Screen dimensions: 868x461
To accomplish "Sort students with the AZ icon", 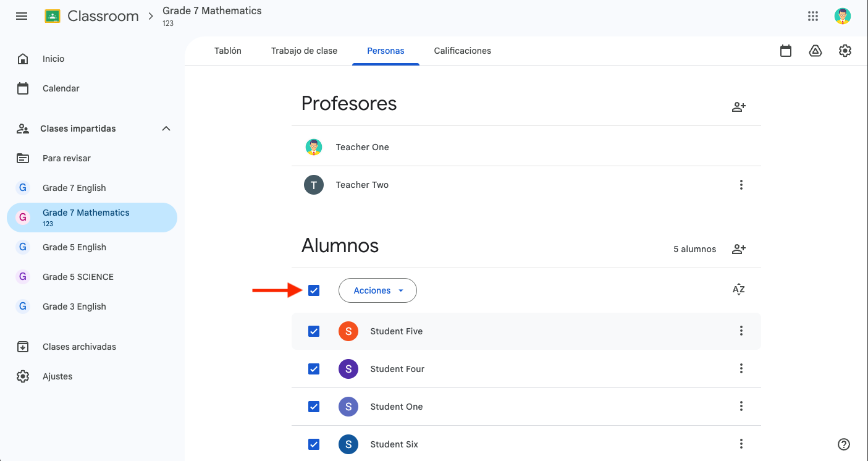I will 738,290.
